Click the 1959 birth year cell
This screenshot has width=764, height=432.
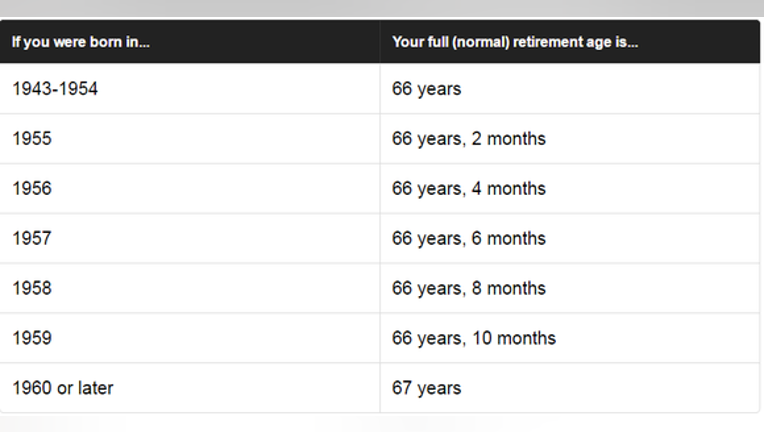190,338
